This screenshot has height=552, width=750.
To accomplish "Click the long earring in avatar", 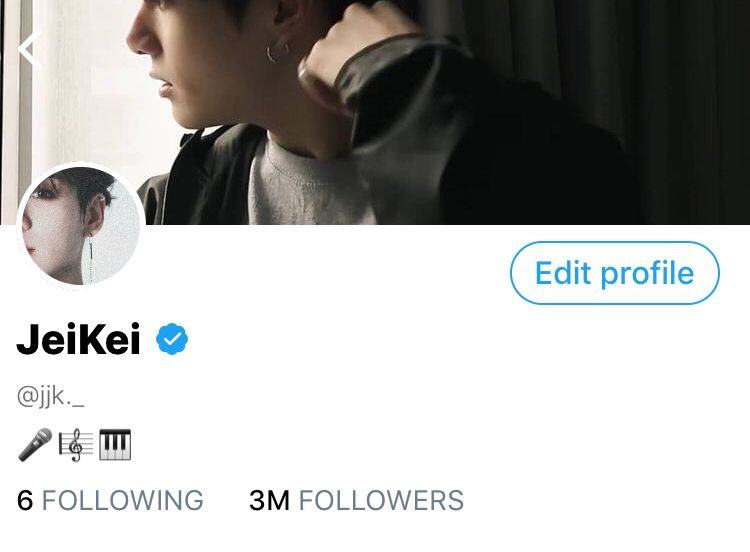I will click(90, 257).
